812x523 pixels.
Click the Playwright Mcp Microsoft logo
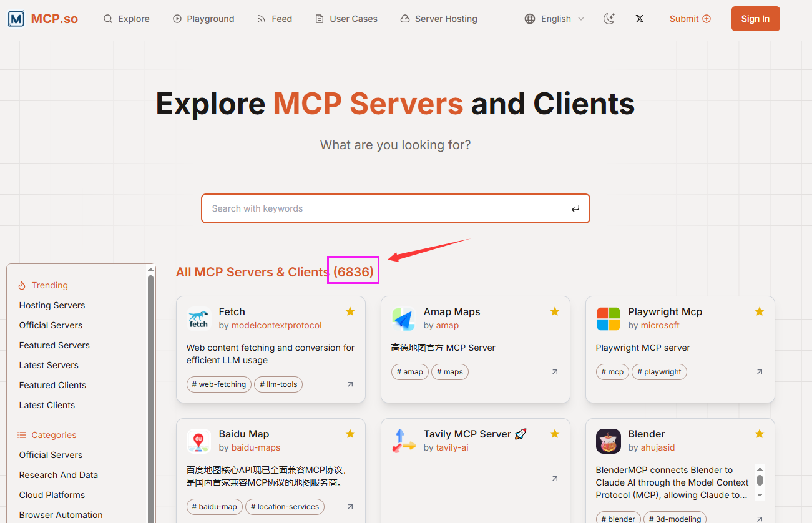click(x=609, y=319)
